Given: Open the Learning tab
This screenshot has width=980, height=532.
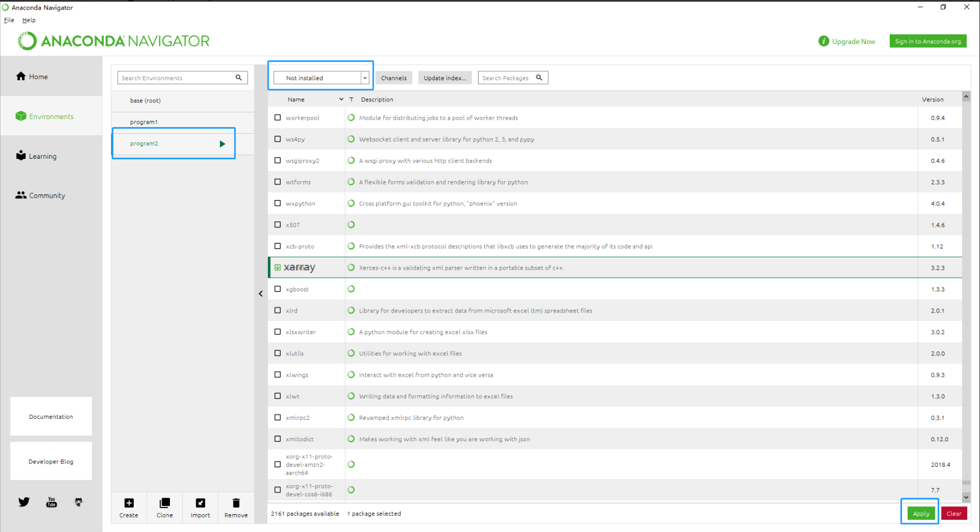Looking at the screenshot, I should (x=51, y=156).
